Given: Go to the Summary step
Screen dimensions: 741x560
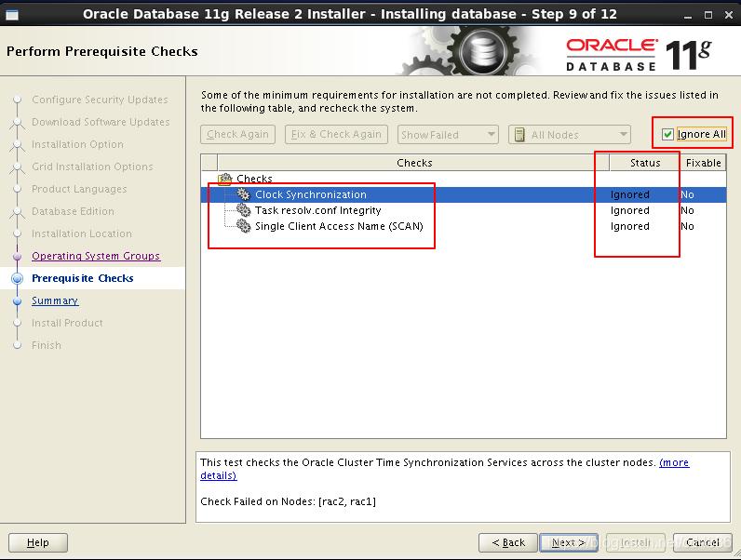Looking at the screenshot, I should (55, 300).
